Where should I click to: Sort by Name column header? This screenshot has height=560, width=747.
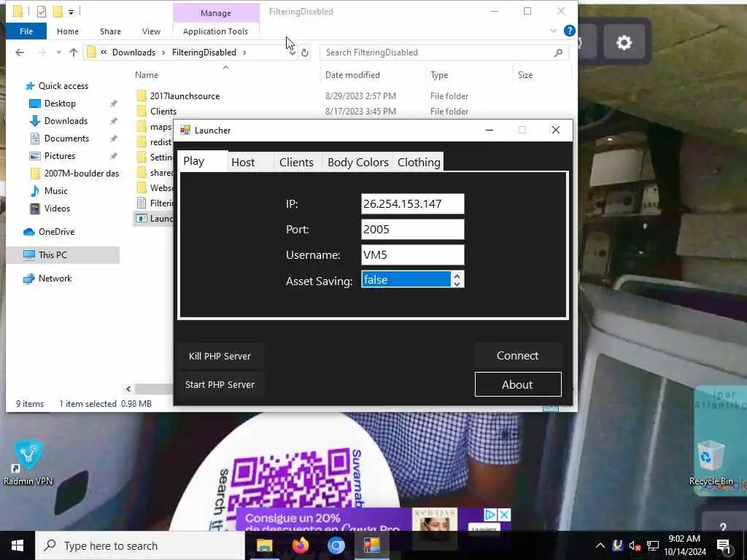click(146, 75)
